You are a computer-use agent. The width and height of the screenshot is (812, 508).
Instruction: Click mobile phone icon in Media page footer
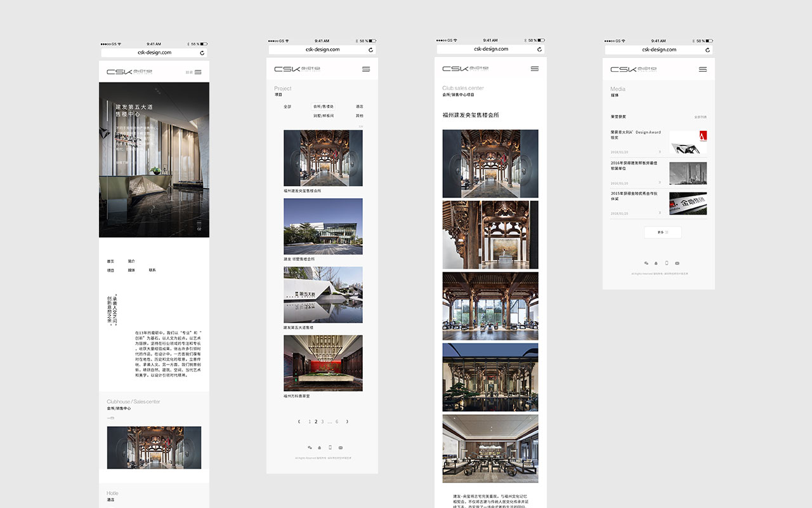coord(667,263)
